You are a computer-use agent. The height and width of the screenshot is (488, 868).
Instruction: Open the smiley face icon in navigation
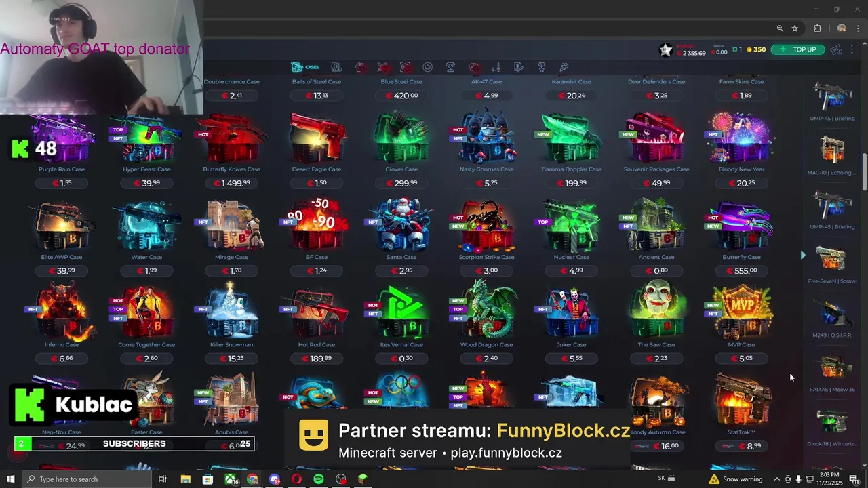click(427, 67)
